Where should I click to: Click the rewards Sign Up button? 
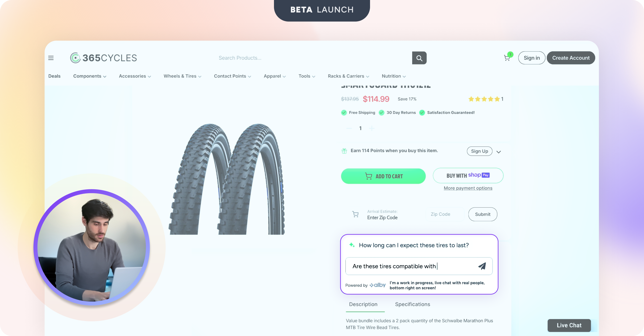480,151
